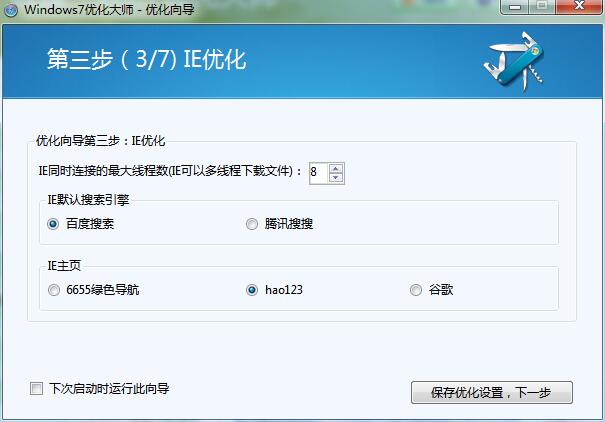Enable 下次启动时运行此向导 checkbox
Image resolution: width=605 pixels, height=422 pixels.
pos(36,388)
